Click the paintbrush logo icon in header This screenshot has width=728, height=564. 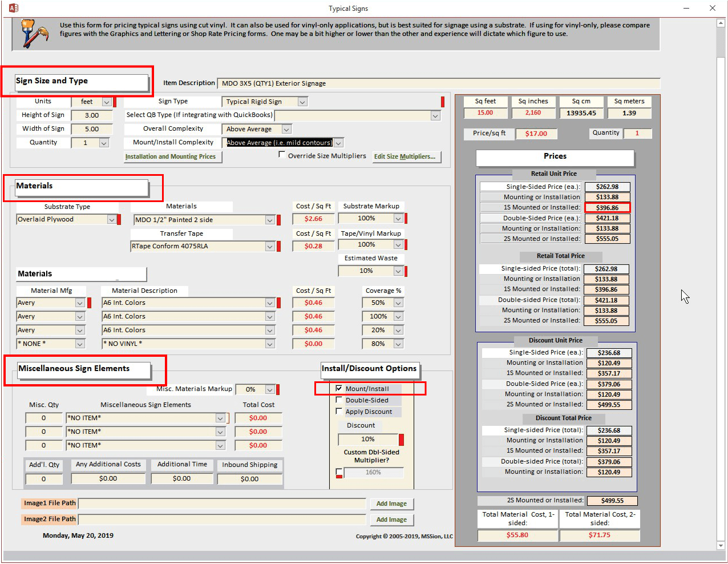click(34, 33)
